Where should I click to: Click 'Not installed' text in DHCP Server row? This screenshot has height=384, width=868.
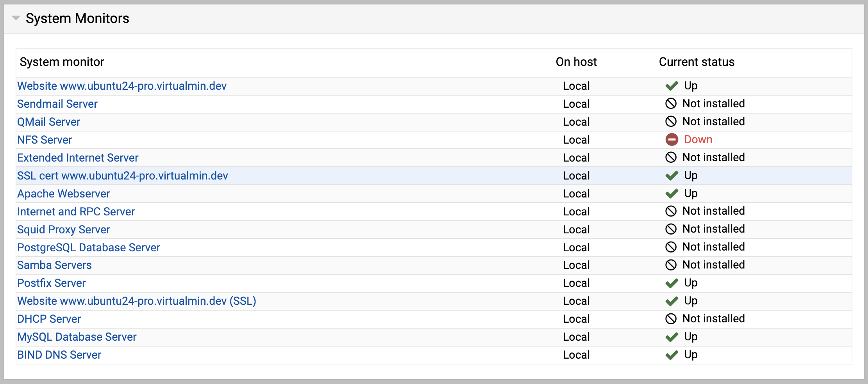(x=714, y=318)
